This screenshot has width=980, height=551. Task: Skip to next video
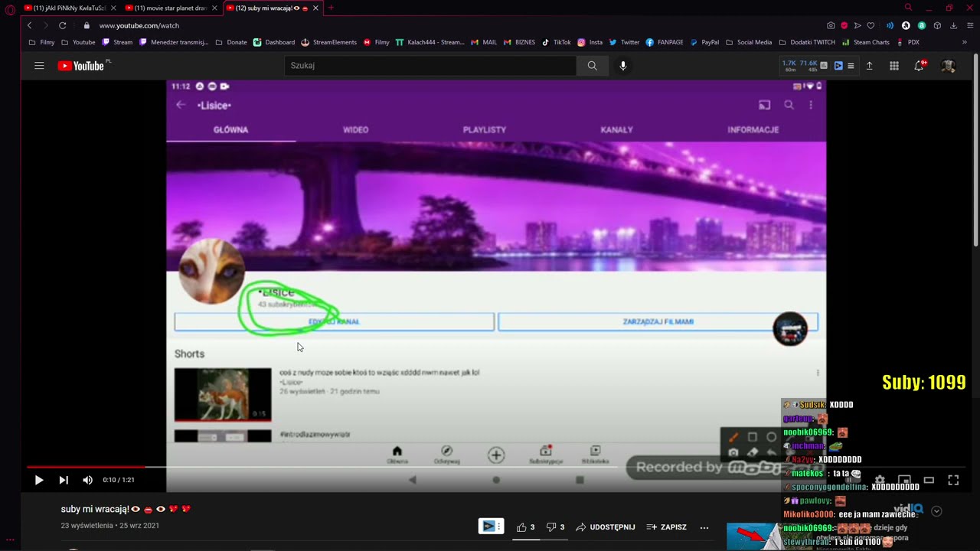pyautogui.click(x=64, y=480)
